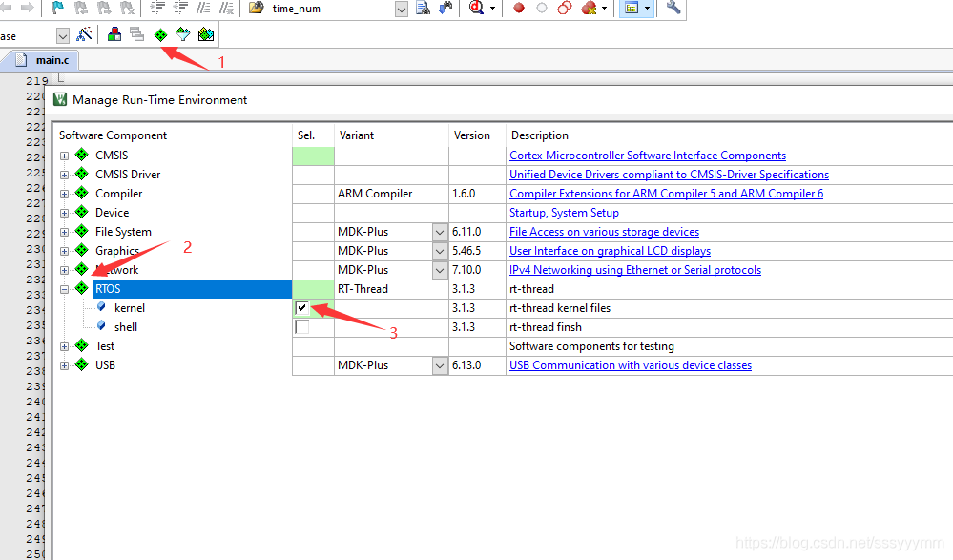The height and width of the screenshot is (560, 953).
Task: Open User Interface on graphical LCD displays link
Action: 611,251
